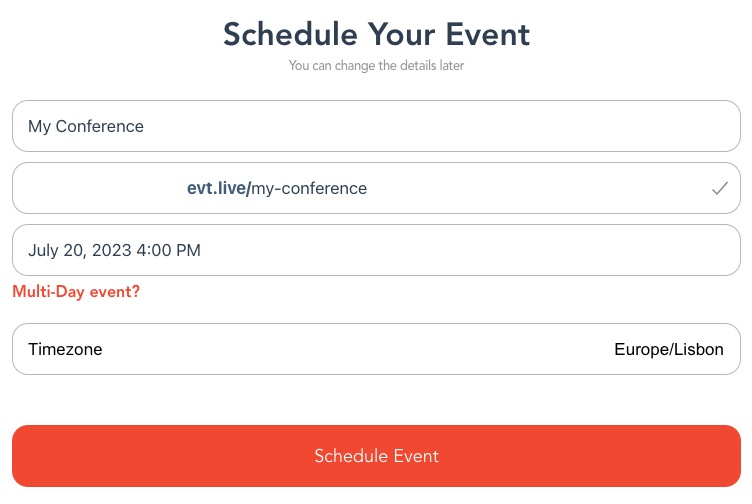Click the my-conference URL slug text
Image resolution: width=752 pixels, height=504 pixels.
pyautogui.click(x=309, y=188)
